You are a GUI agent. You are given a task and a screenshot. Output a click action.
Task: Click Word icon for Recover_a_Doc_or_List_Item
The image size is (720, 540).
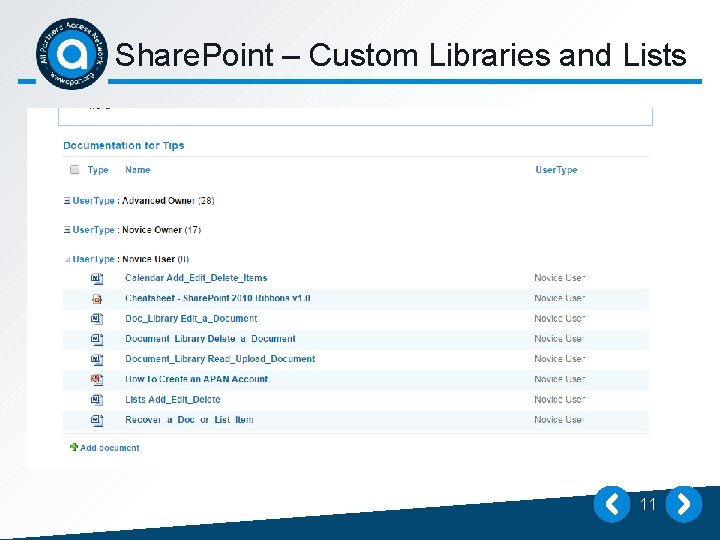tap(97, 420)
